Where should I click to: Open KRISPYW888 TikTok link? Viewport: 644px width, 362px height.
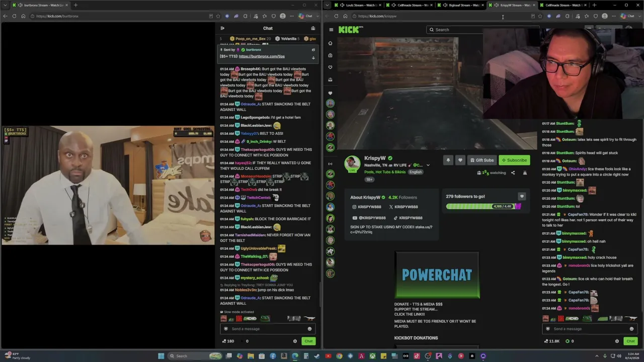(408, 218)
